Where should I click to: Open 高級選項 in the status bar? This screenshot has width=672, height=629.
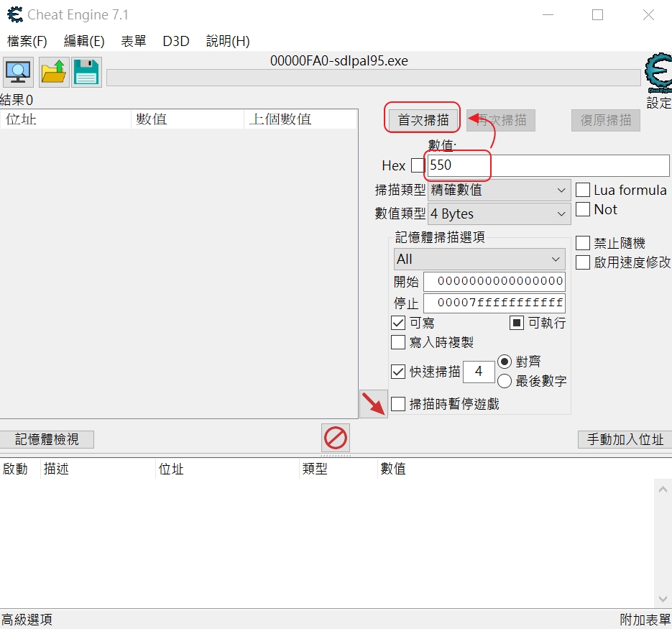(27, 620)
